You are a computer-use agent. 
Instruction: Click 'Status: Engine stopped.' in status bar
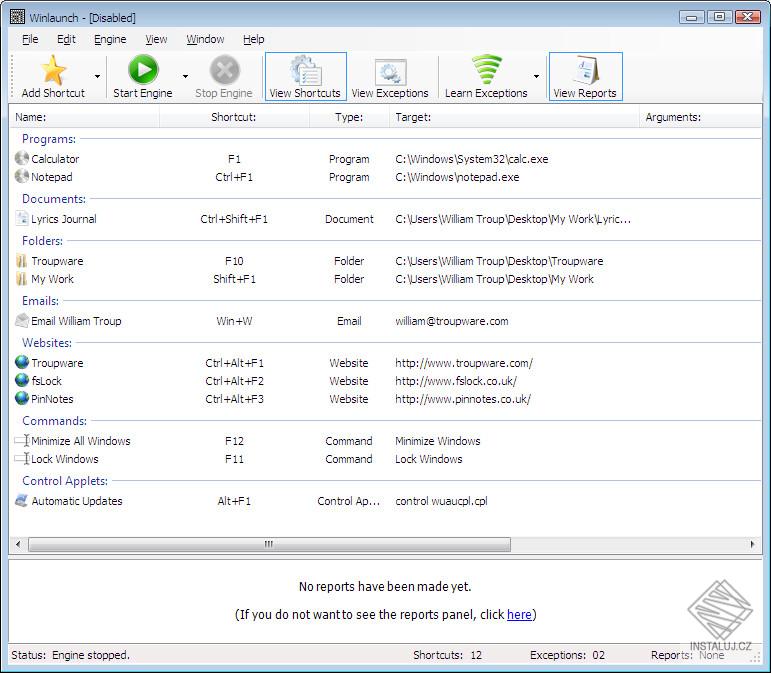(x=70, y=655)
